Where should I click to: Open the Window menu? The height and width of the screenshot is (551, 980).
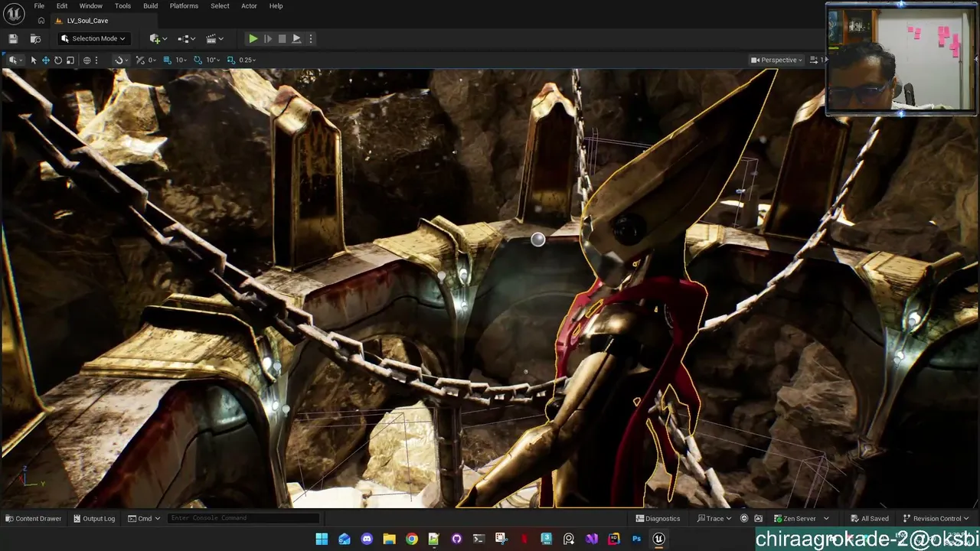pyautogui.click(x=90, y=6)
